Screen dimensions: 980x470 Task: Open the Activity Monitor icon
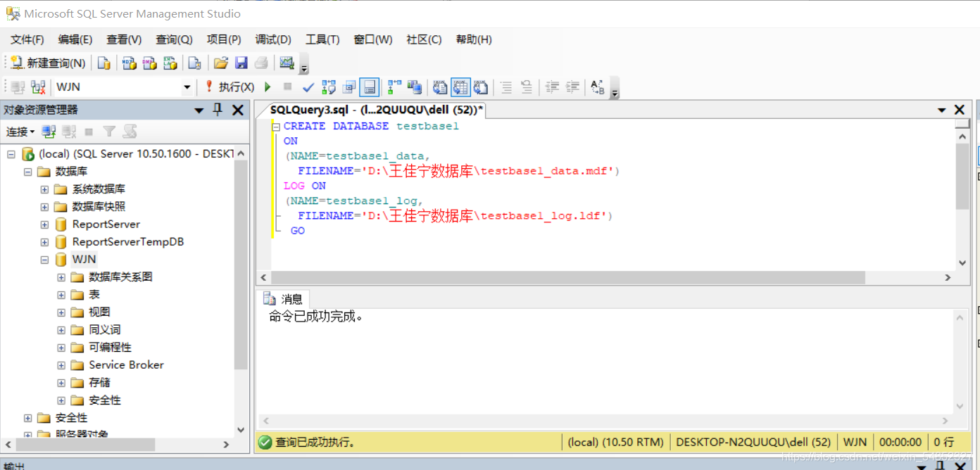tap(287, 63)
